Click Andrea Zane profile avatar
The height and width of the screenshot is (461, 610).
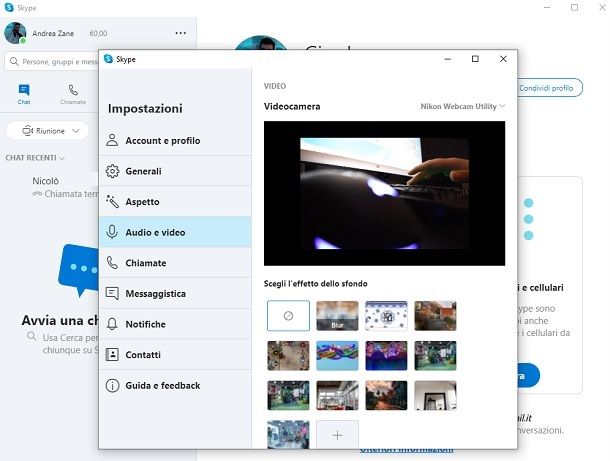15,33
